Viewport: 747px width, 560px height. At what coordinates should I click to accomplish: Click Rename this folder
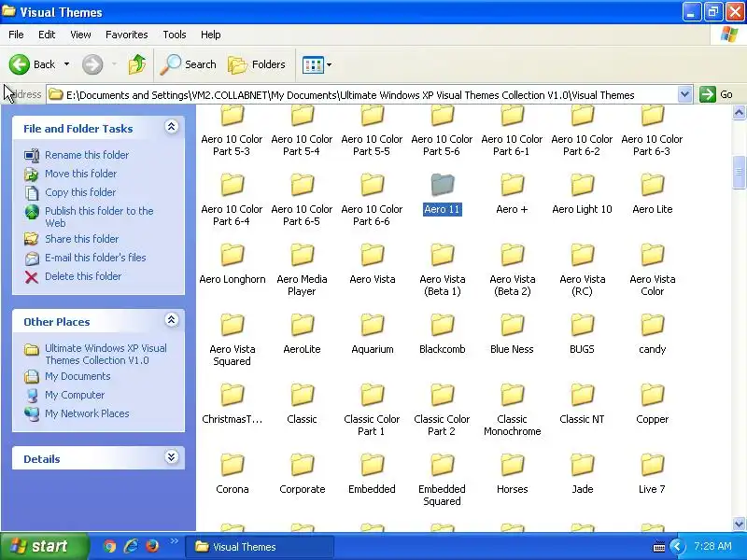tap(87, 155)
